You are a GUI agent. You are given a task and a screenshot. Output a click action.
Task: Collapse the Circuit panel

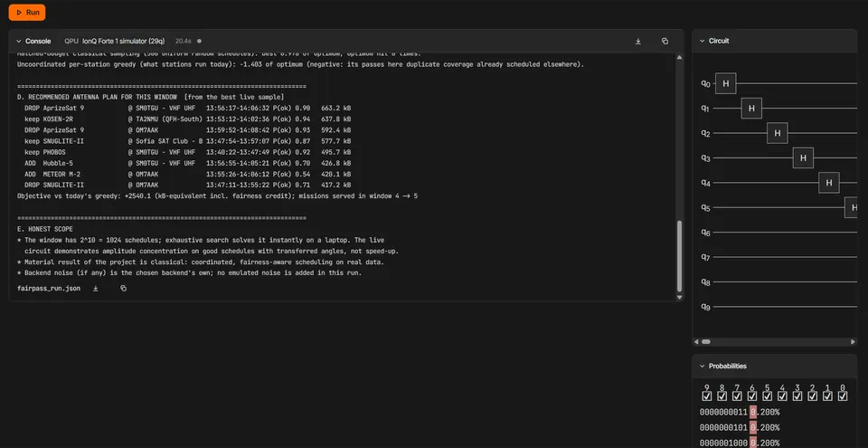702,41
